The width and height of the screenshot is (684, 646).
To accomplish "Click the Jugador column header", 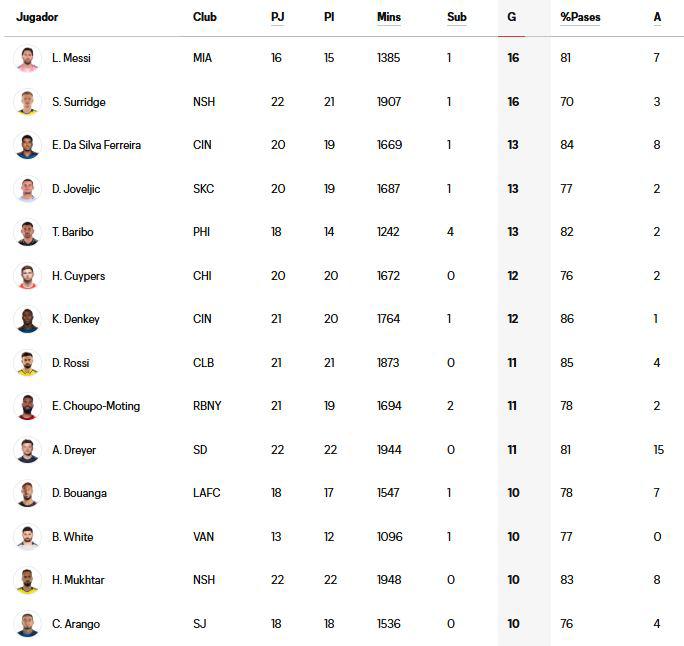I will pyautogui.click(x=38, y=17).
